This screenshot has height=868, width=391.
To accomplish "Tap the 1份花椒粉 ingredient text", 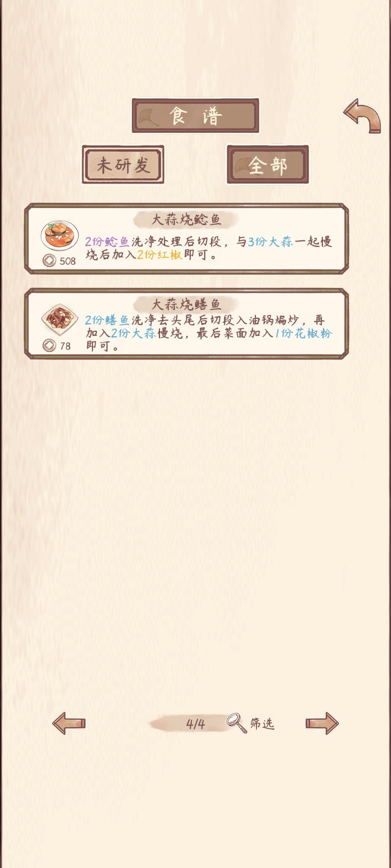I will 304,333.
